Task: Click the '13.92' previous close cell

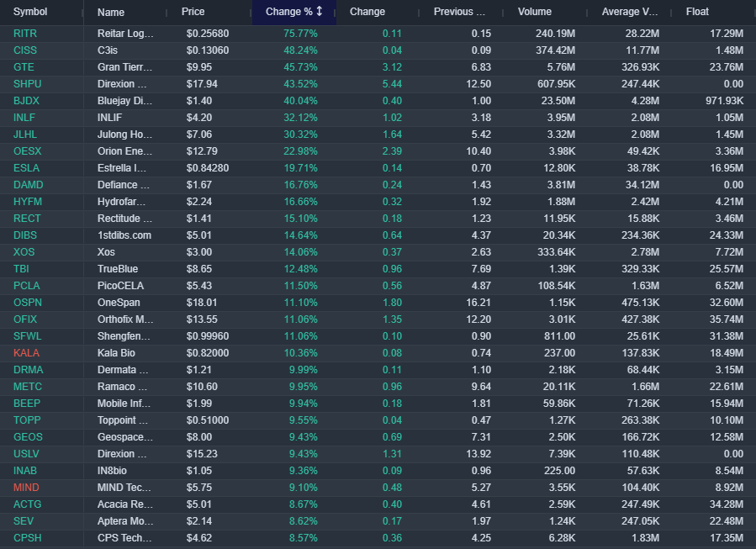Action: [x=478, y=453]
